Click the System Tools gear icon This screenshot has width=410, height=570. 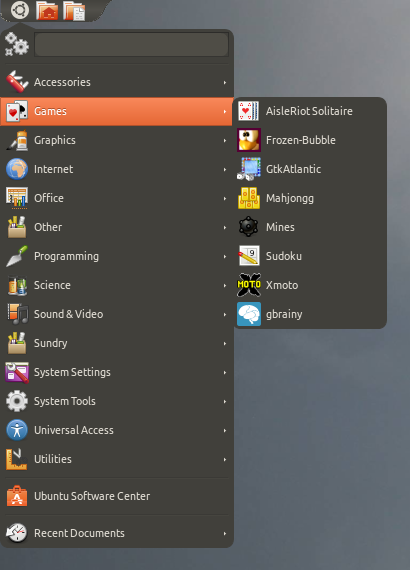tap(17, 401)
